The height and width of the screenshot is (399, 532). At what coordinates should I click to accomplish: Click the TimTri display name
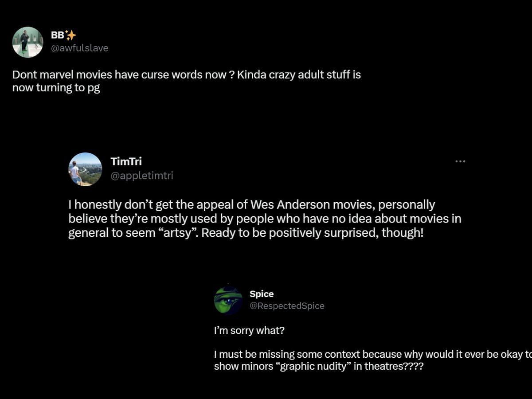coord(126,161)
